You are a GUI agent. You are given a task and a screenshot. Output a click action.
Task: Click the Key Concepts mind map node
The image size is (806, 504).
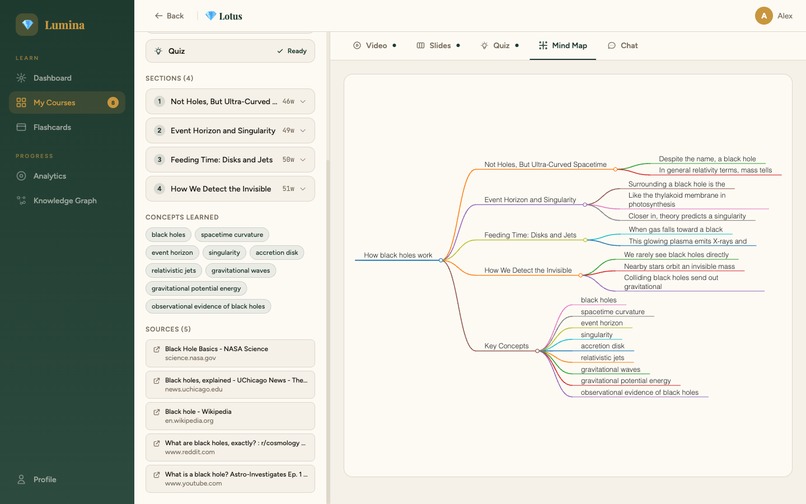pos(506,346)
